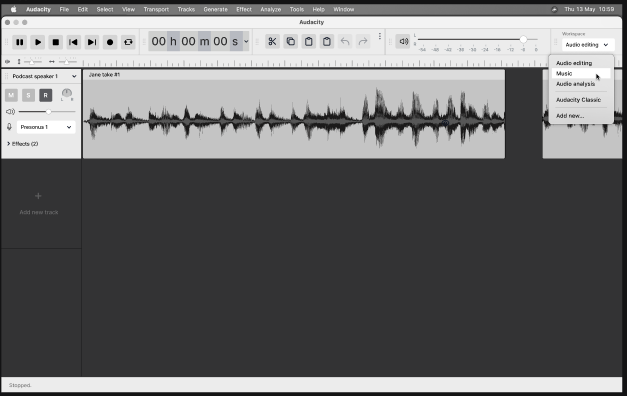
Task: Select Audio editing from workspace list
Action: (x=581, y=63)
